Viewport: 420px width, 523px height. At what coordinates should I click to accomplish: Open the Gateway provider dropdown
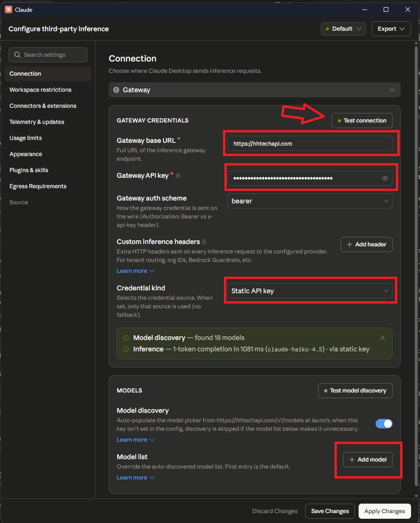tap(254, 90)
